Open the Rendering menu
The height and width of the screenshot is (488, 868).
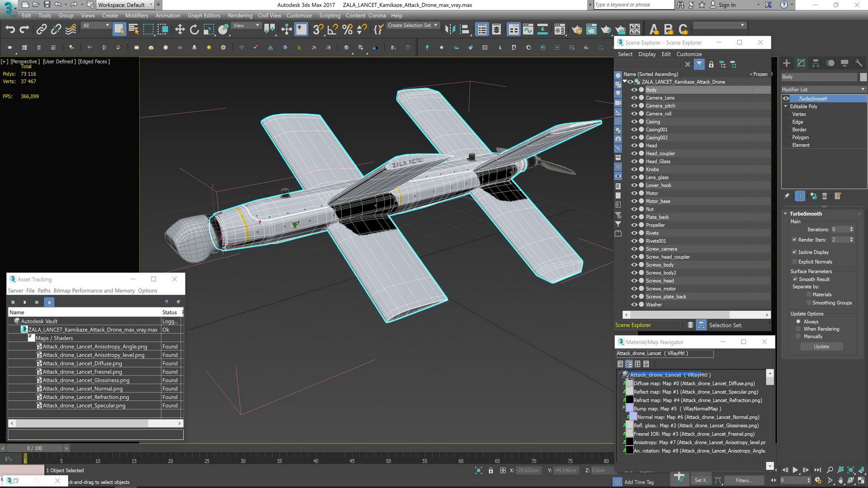coord(240,15)
